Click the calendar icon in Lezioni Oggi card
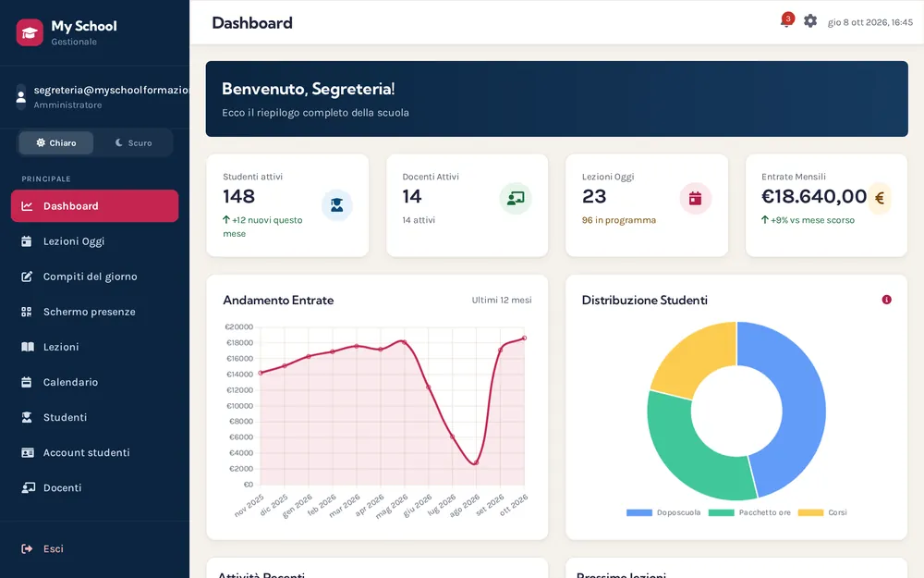Viewport: 924px width, 578px height. coord(696,198)
